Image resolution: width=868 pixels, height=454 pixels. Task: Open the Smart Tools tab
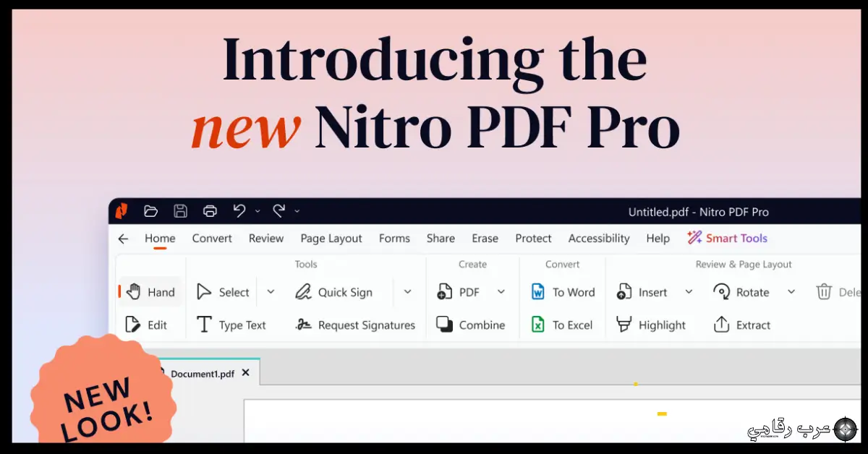(727, 239)
